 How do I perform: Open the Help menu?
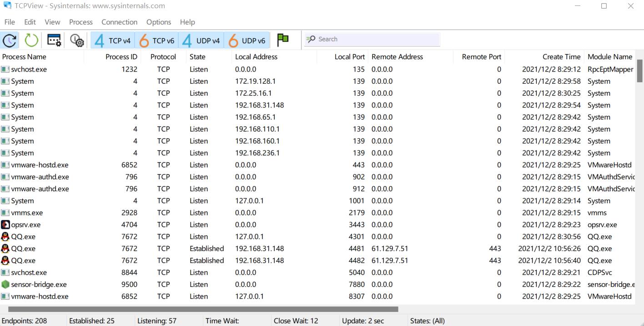pyautogui.click(x=187, y=22)
